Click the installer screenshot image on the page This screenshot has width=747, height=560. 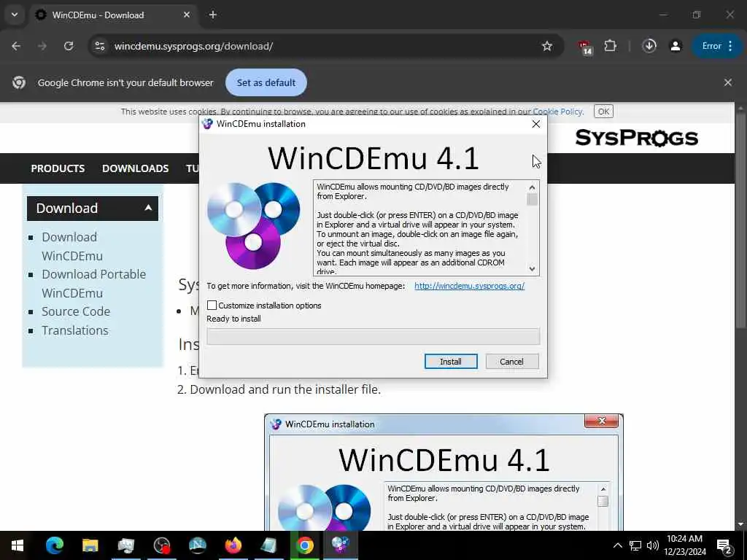pos(444,472)
